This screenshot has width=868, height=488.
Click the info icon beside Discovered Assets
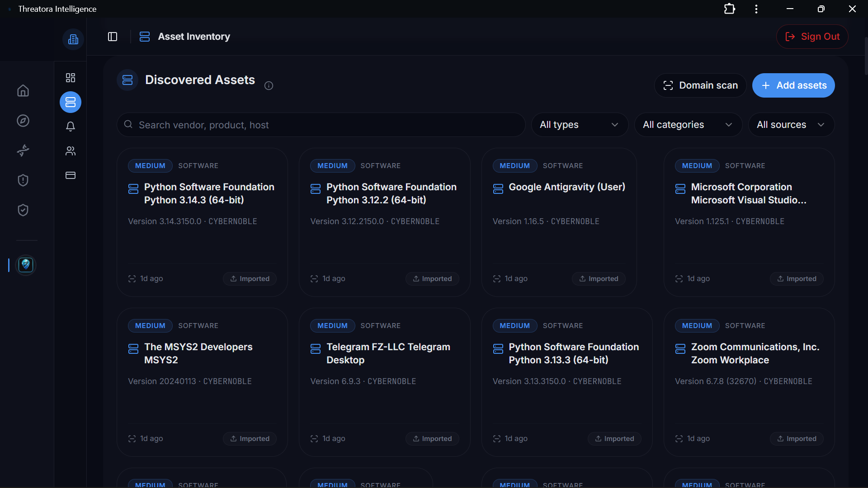[269, 86]
